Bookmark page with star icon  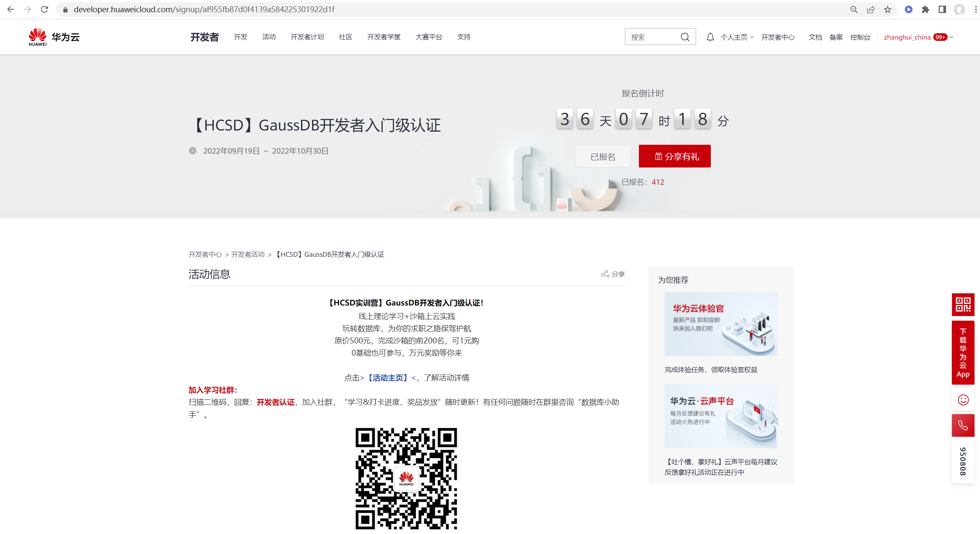click(x=887, y=9)
